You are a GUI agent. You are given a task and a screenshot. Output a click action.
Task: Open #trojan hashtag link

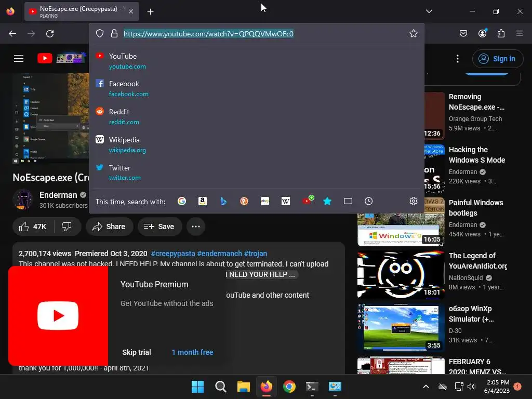[256, 254]
